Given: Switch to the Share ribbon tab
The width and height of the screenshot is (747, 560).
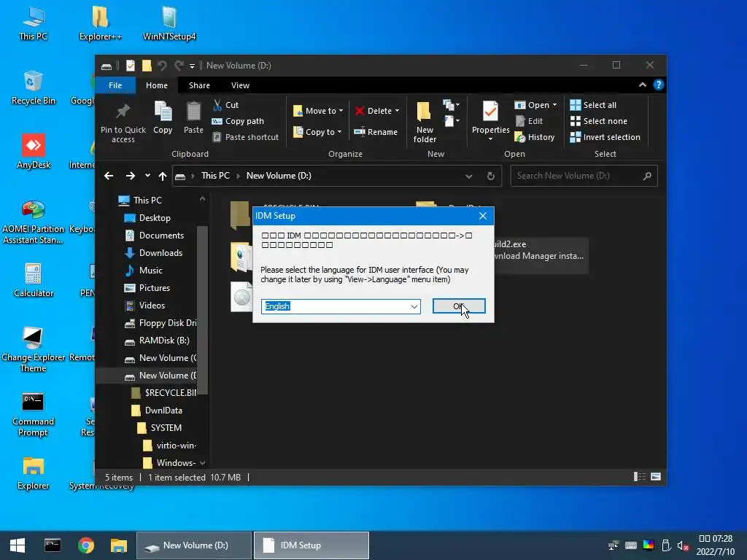Looking at the screenshot, I should tap(199, 85).
